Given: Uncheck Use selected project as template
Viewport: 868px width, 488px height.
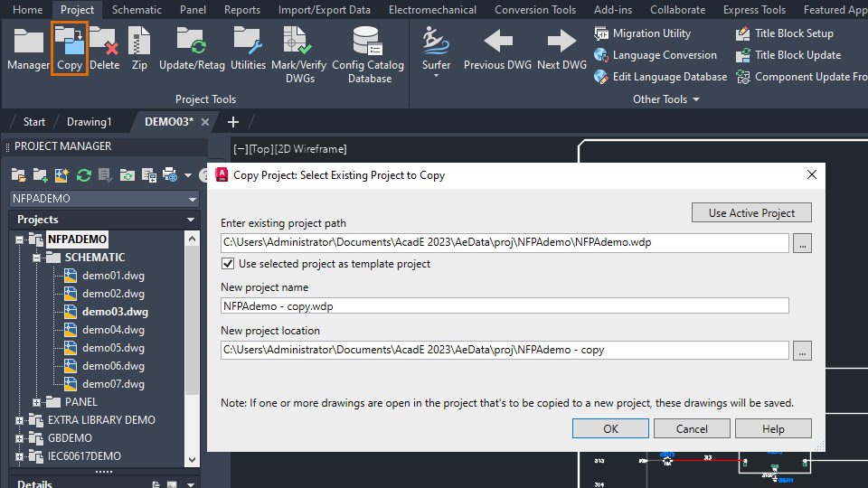Looking at the screenshot, I should (x=228, y=263).
